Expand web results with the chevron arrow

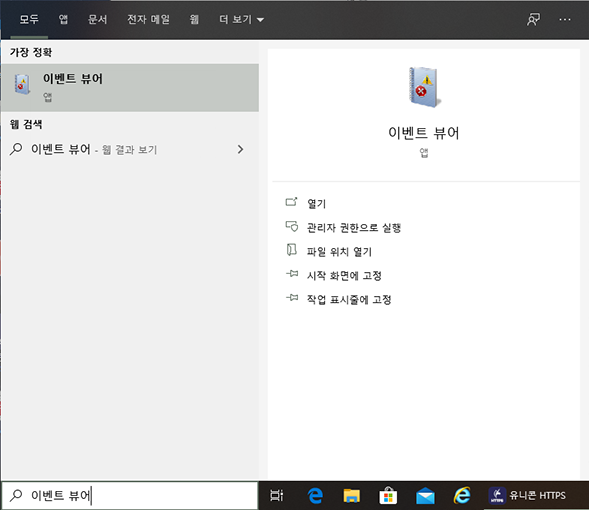click(240, 149)
